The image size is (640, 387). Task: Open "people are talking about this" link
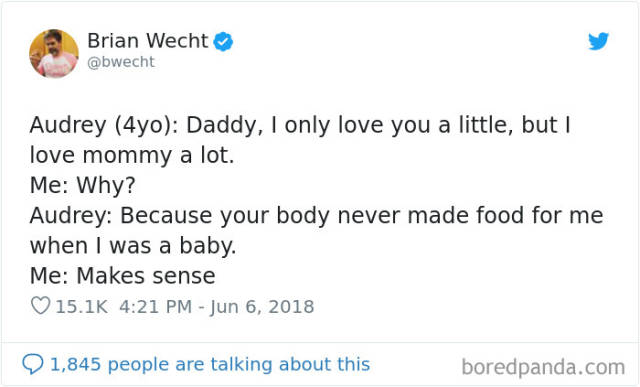point(239,364)
